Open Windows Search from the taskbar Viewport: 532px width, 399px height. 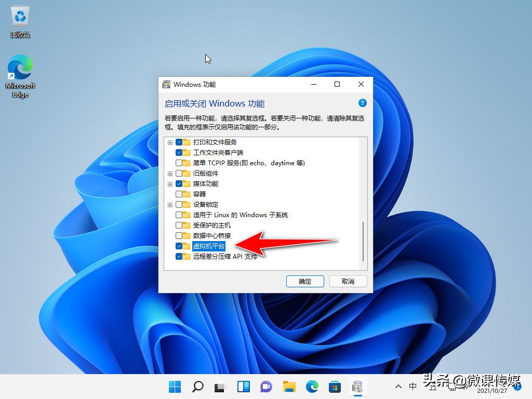pyautogui.click(x=197, y=387)
